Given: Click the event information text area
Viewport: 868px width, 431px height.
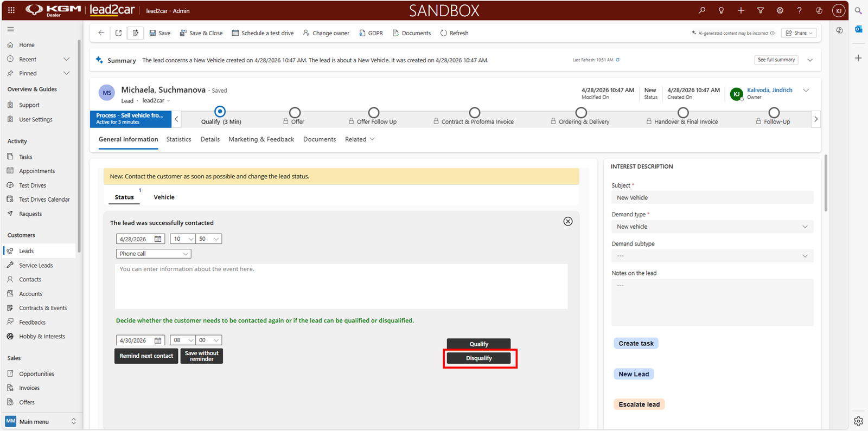Looking at the screenshot, I should tap(341, 286).
